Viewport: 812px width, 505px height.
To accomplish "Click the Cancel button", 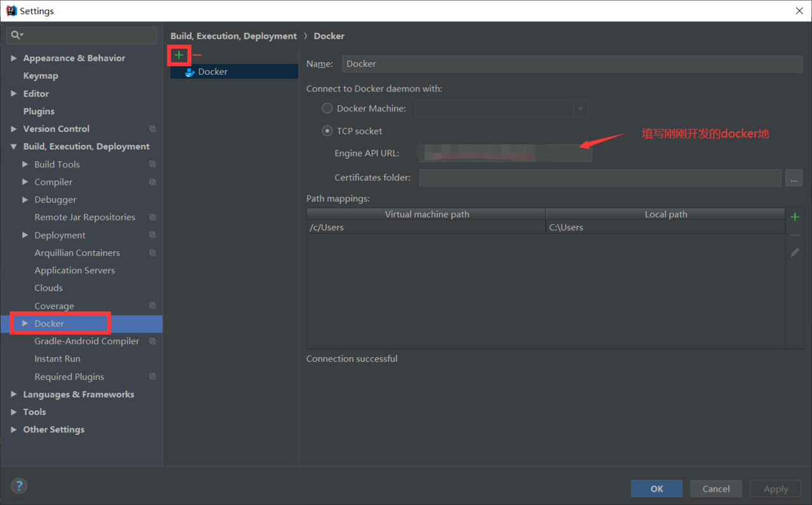I will click(x=716, y=489).
